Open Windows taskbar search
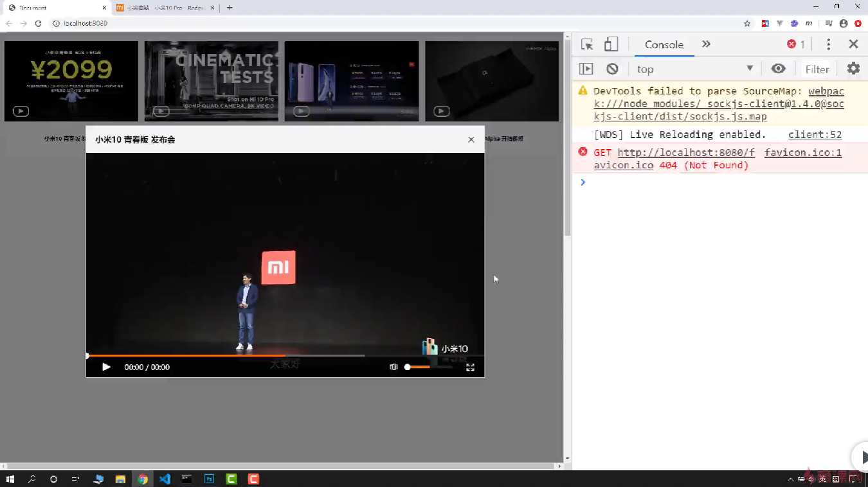This screenshot has height=487, width=868. pos(32,479)
